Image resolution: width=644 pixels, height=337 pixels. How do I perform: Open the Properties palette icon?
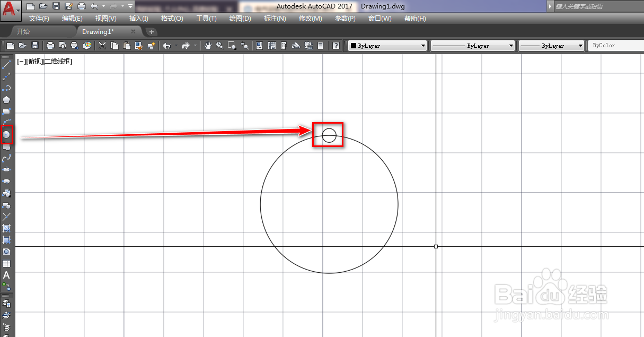(x=260, y=46)
